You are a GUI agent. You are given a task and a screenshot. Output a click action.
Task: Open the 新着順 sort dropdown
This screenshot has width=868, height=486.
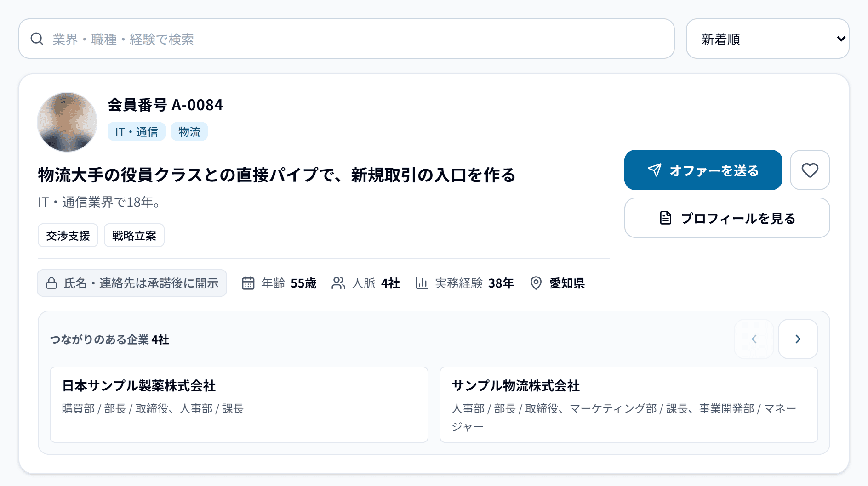pos(767,39)
